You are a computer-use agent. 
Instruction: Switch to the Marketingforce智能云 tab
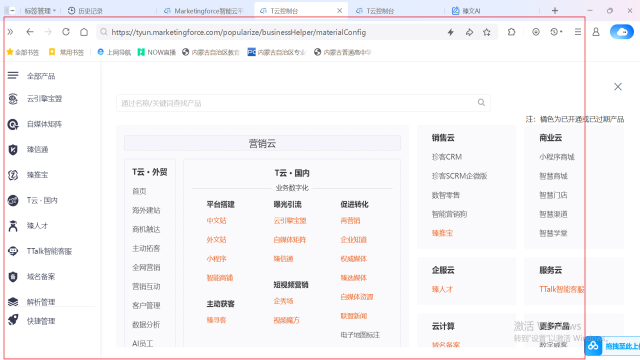click(x=203, y=11)
